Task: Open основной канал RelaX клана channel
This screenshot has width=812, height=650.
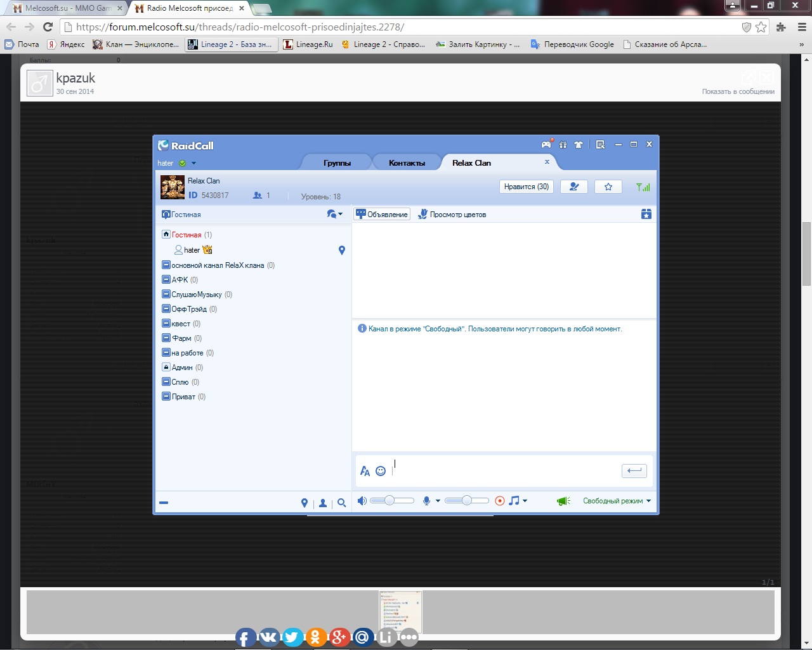Action: (x=218, y=265)
